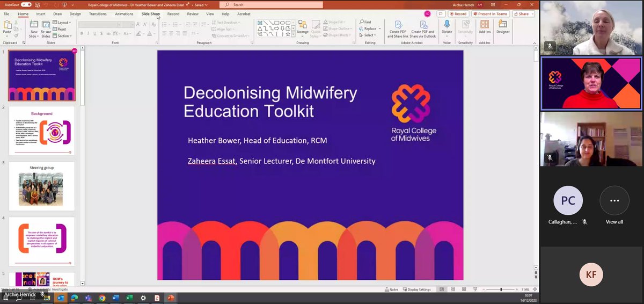Open Chrome from the taskbar
The image size is (644, 304).
click(102, 298)
